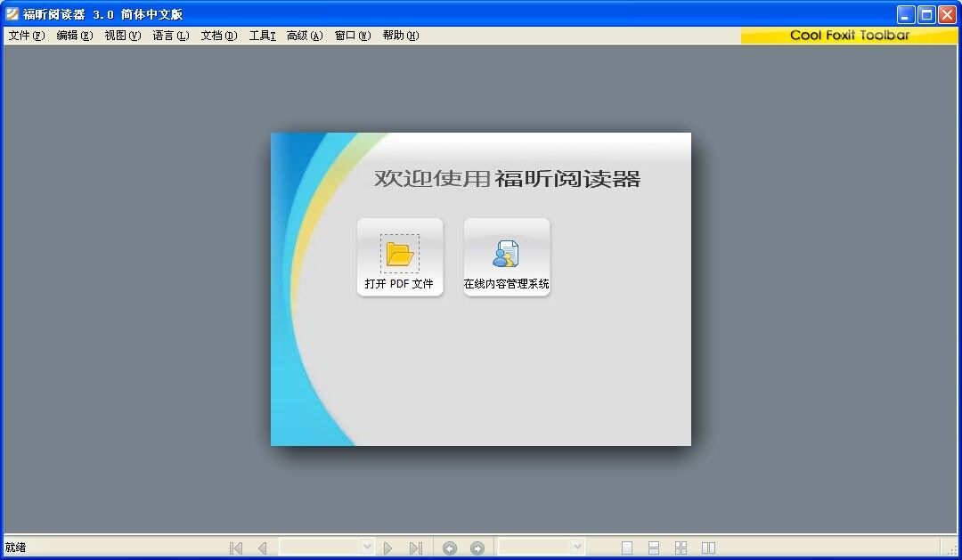Click the 就绪 status bar text

(15, 548)
